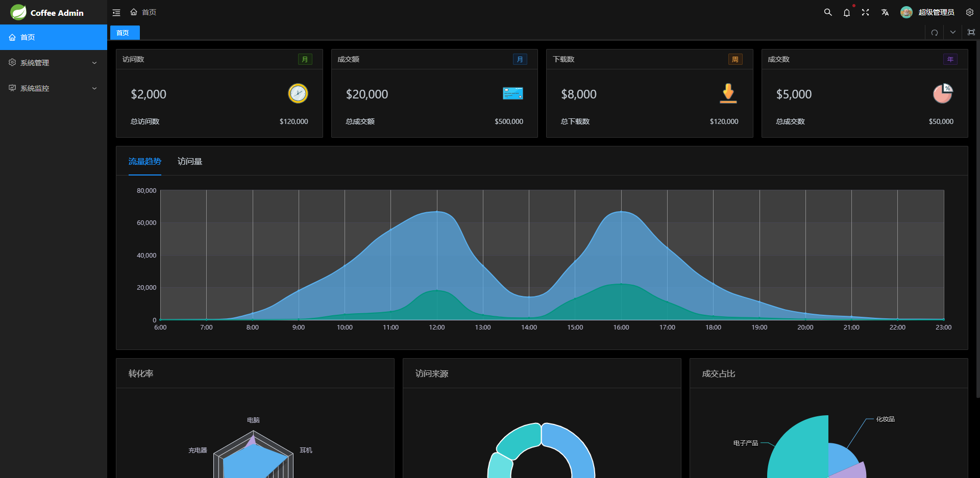
Task: Open the tab actions dropdown chevron
Action: click(x=953, y=32)
